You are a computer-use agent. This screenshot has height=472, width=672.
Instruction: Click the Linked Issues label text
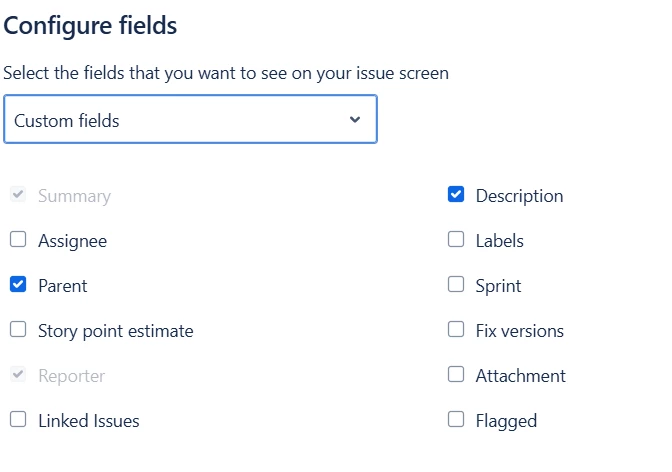[88, 421]
